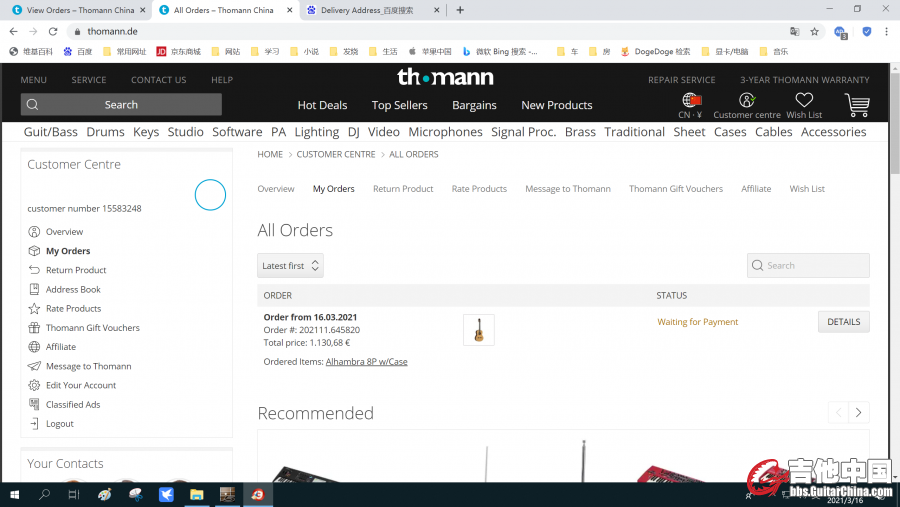Click the DETAILS button for the order
The image size is (900, 507).
tap(843, 322)
